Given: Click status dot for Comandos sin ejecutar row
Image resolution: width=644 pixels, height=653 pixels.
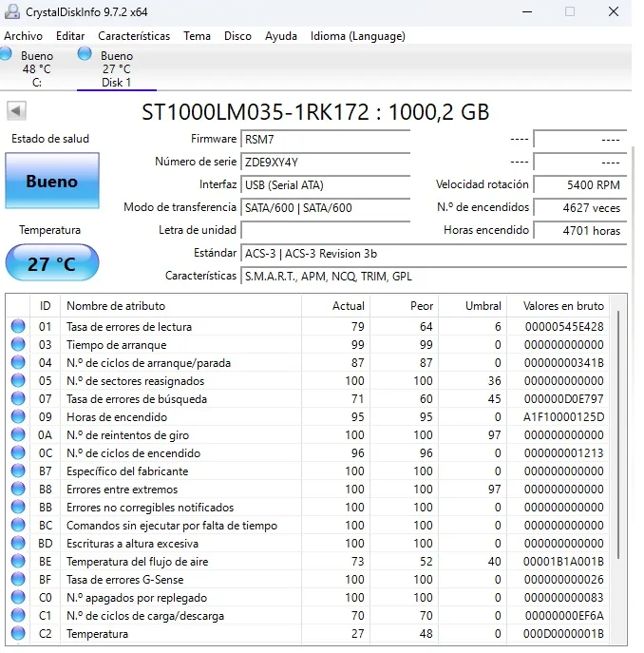Looking at the screenshot, I should (x=18, y=525).
